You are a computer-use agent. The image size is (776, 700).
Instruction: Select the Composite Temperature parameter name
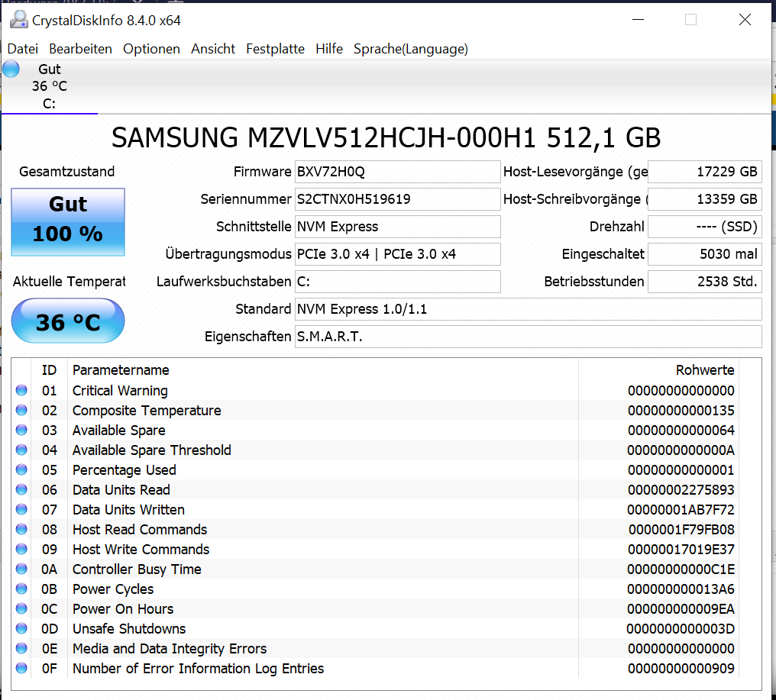(147, 411)
